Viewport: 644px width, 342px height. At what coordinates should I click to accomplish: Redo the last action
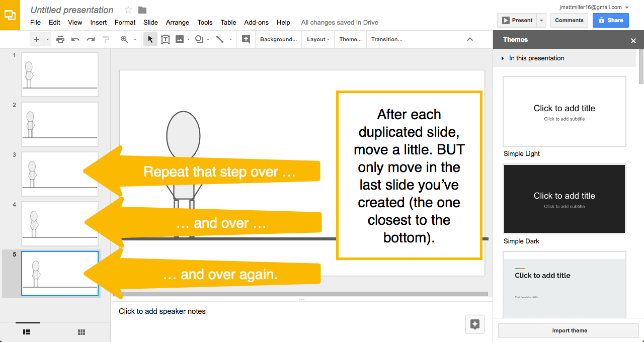91,39
